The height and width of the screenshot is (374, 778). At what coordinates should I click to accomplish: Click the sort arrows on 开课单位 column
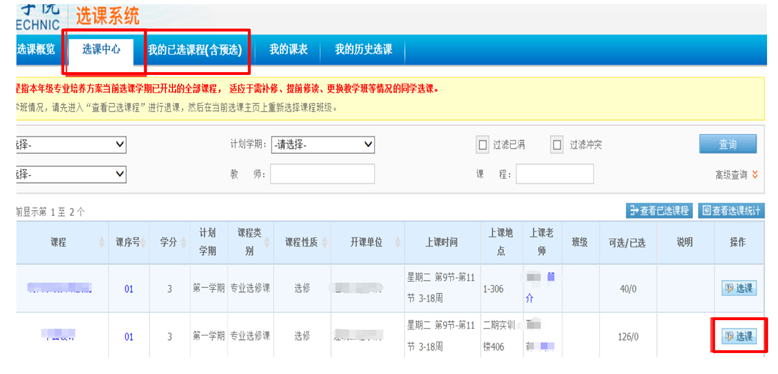pyautogui.click(x=397, y=243)
